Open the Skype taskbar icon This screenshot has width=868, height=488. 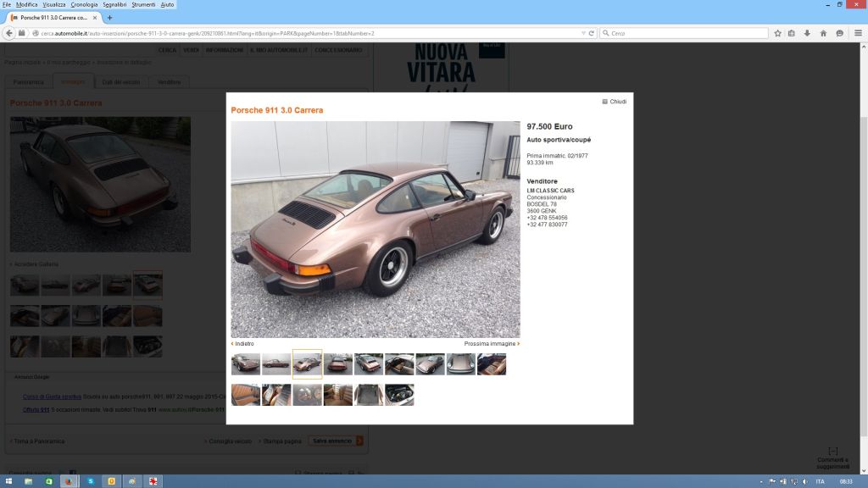pos(90,481)
